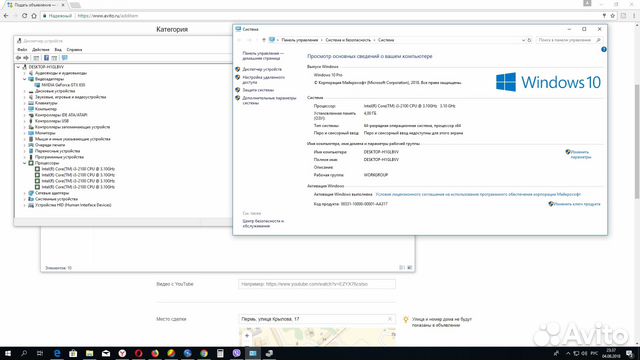
Task: Click volume icon in system tray
Action: tap(584, 353)
